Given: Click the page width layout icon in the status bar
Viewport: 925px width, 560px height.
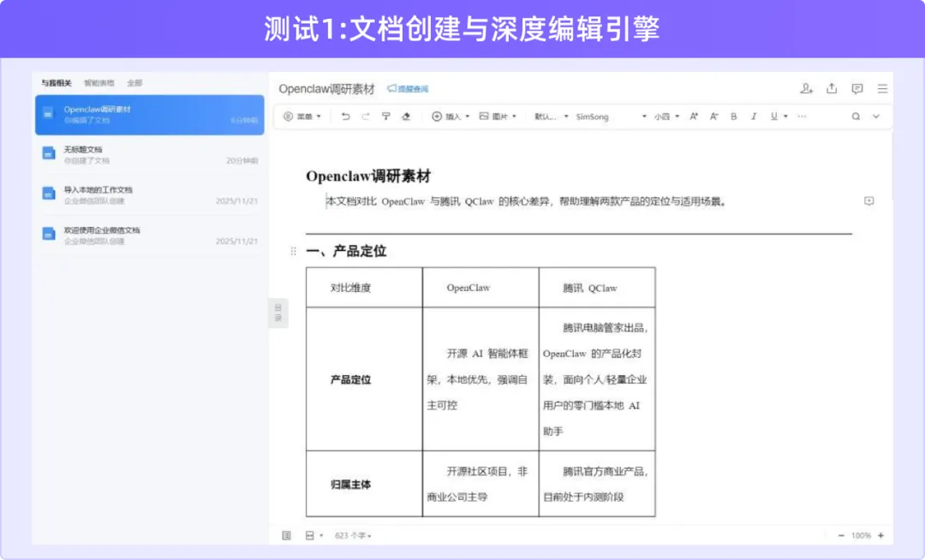Looking at the screenshot, I should [310, 535].
